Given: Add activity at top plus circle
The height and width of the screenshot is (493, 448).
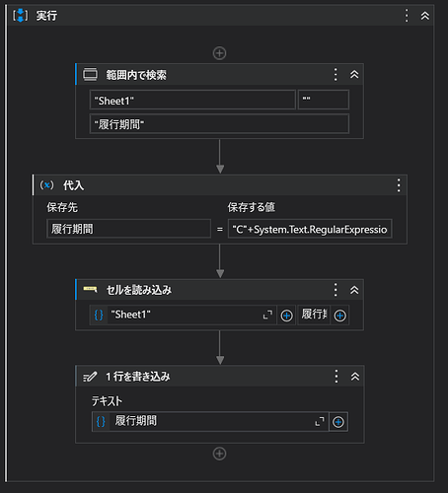Looking at the screenshot, I should (219, 53).
